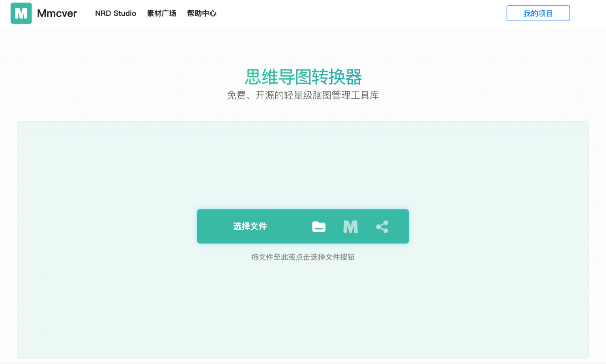Return home via the green M logo

coord(21,13)
